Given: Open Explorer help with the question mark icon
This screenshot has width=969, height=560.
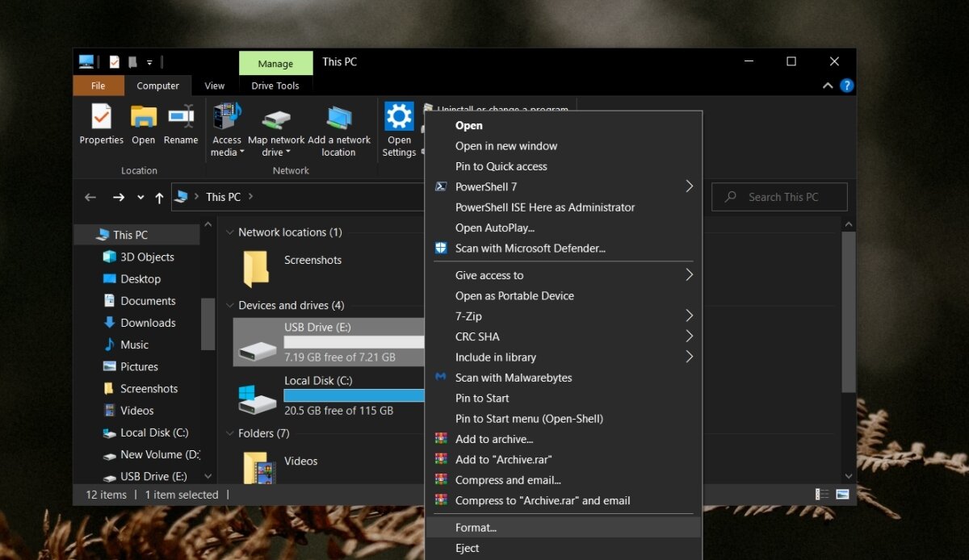Looking at the screenshot, I should click(846, 86).
